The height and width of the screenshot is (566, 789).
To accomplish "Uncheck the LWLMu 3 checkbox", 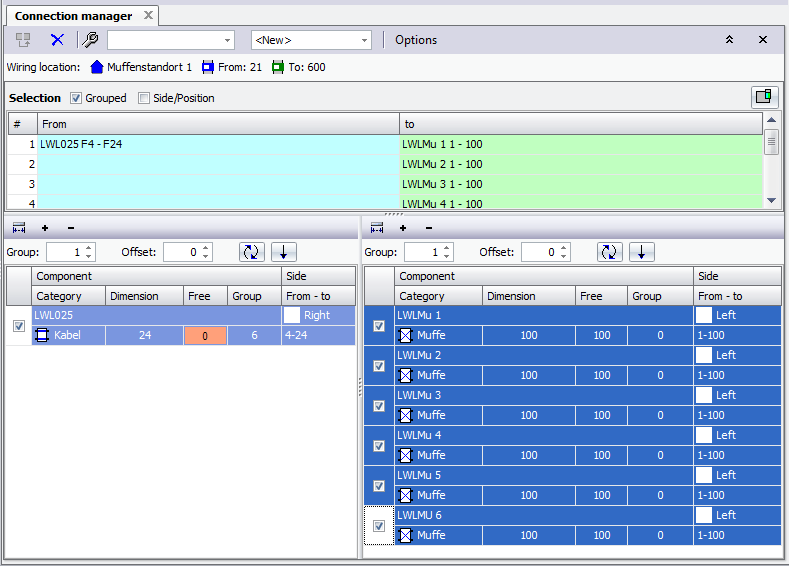I will pos(379,406).
